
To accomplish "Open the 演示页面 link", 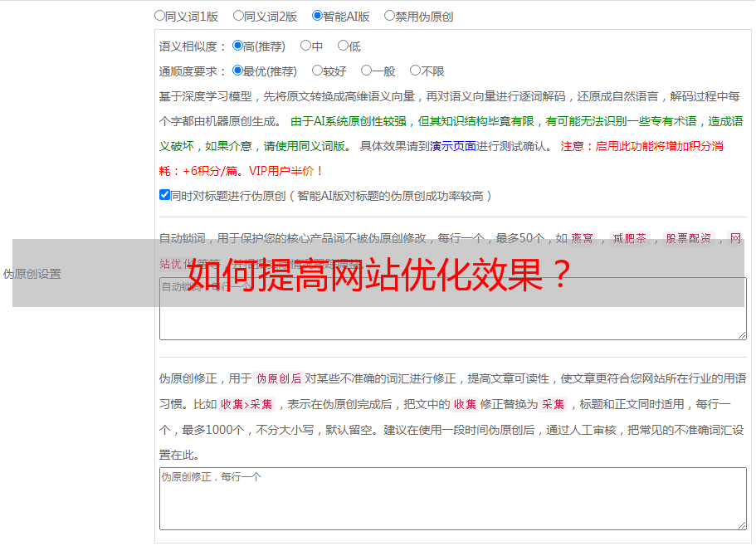I will pyautogui.click(x=452, y=146).
